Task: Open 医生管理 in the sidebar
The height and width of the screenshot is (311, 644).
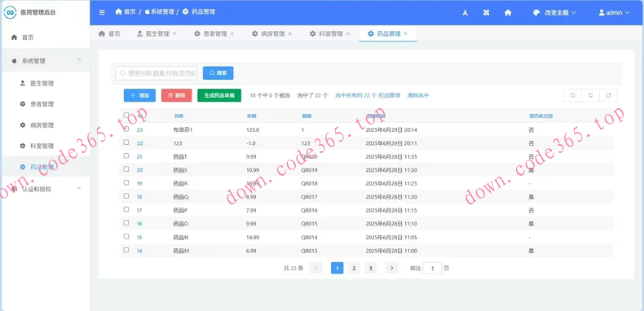Action: tap(45, 83)
